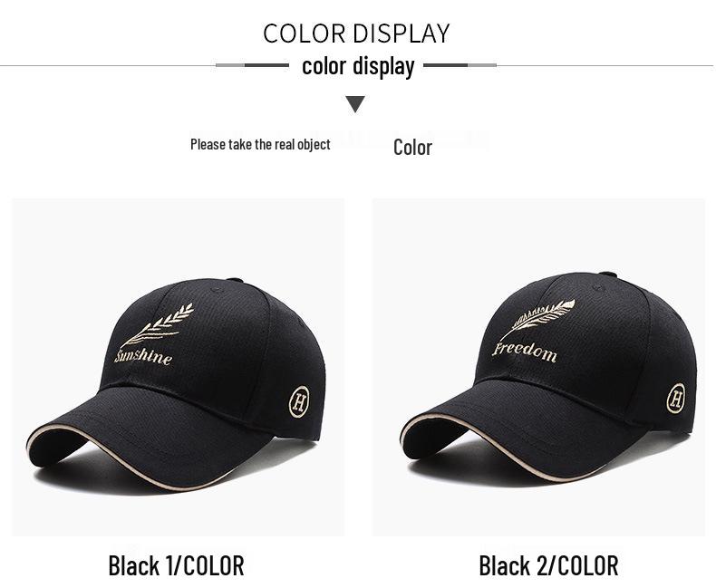This screenshot has width=716, height=588.
Task: Click the circled H logo on left cap
Action: pyautogui.click(x=300, y=402)
